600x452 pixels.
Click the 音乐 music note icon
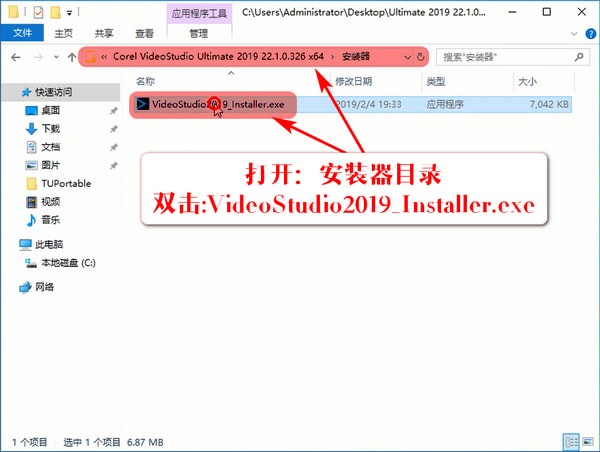(31, 220)
